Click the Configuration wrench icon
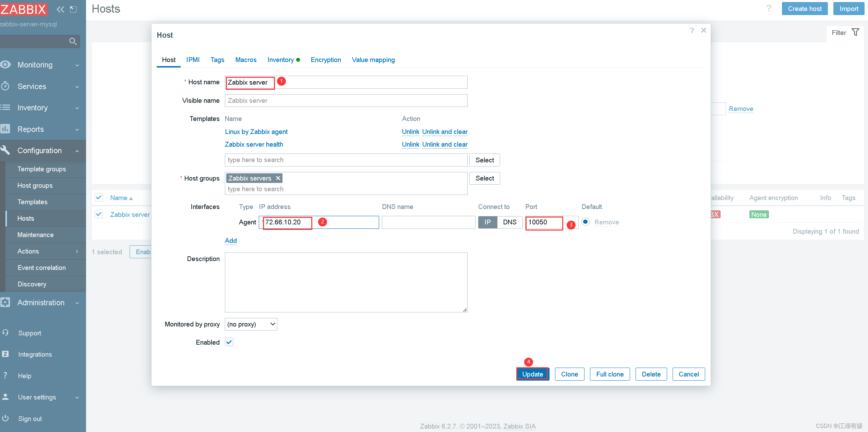868x432 pixels. coord(5,150)
